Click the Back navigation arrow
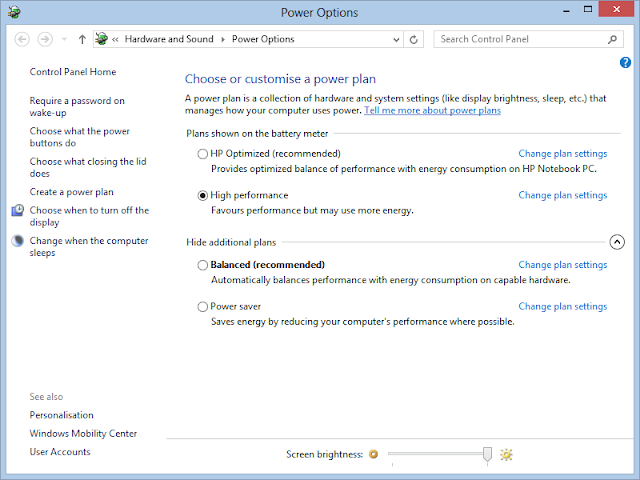 click(22, 40)
